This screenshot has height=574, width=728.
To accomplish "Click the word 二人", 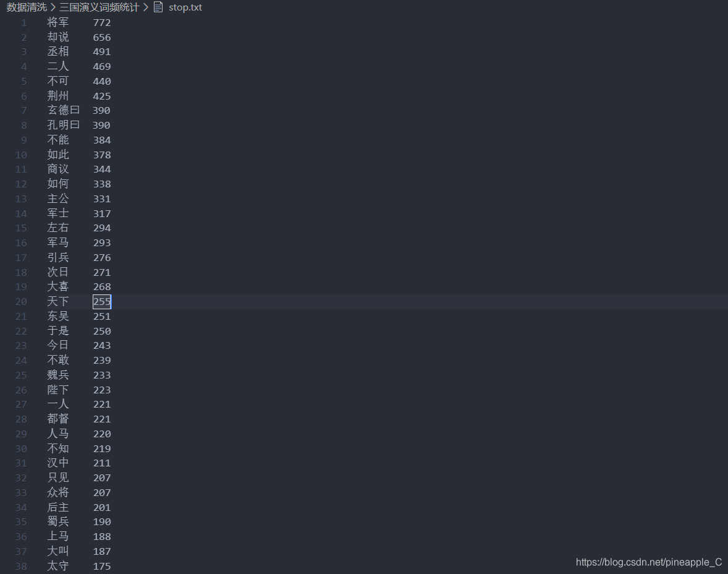I will point(58,66).
